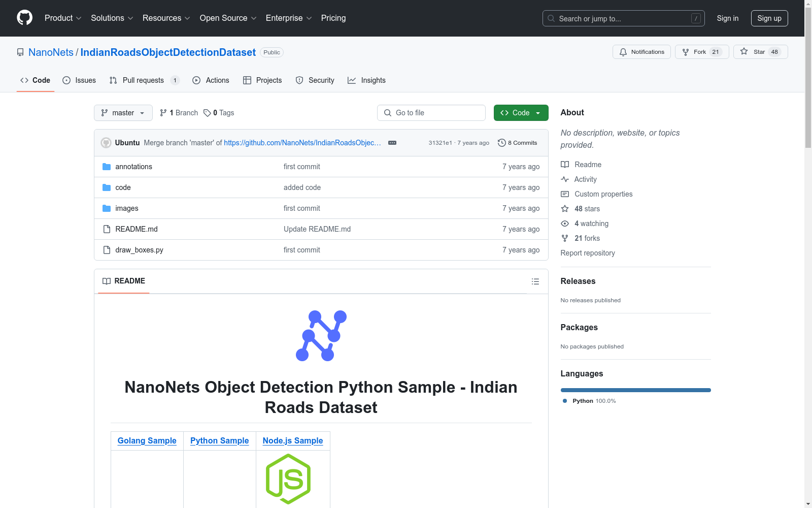Viewport: 812px width, 508px height.
Task: Go to the Actions tab
Action: (x=211, y=80)
